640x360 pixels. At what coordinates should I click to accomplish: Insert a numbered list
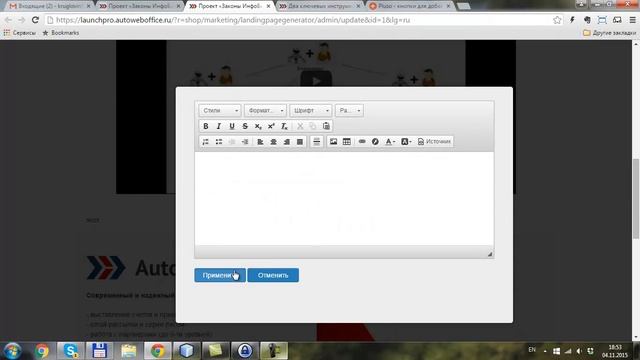[x=206, y=142]
